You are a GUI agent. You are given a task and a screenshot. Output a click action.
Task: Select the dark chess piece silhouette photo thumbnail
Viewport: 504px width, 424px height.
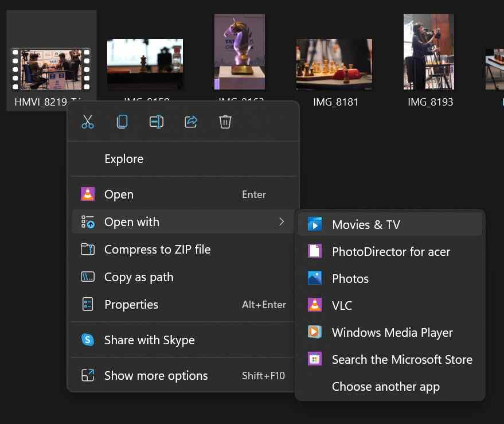145,64
